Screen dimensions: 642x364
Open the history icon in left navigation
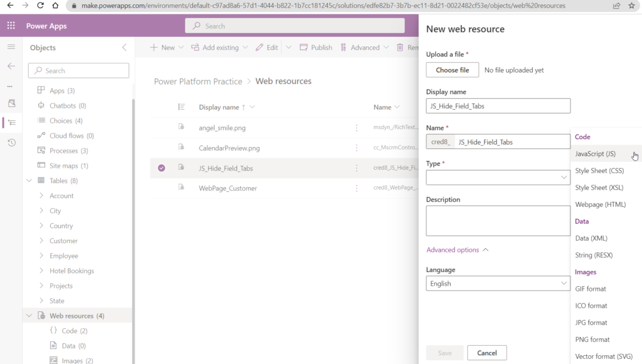tap(10, 143)
